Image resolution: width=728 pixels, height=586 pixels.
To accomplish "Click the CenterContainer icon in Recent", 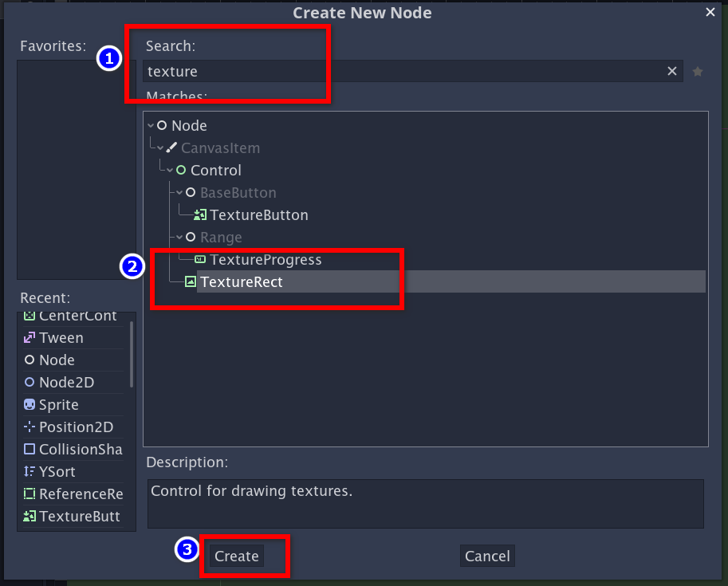I will (30, 316).
